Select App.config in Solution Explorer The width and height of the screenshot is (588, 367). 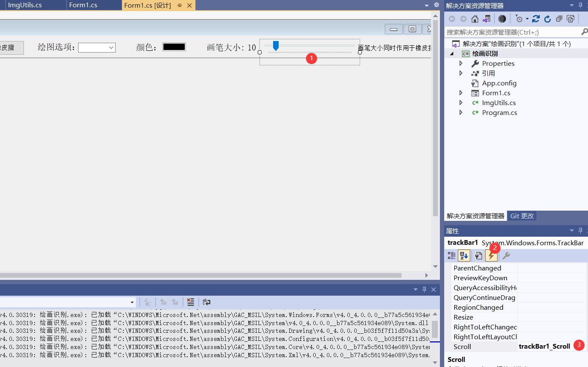(x=499, y=83)
